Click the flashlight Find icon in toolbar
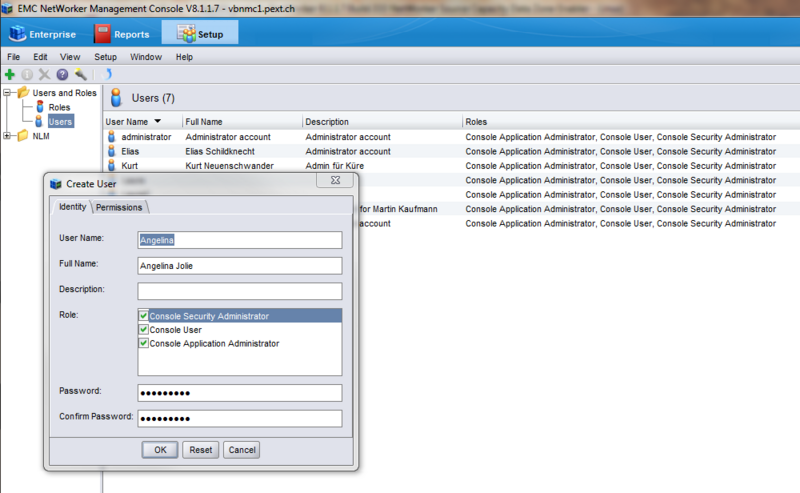 (78, 74)
